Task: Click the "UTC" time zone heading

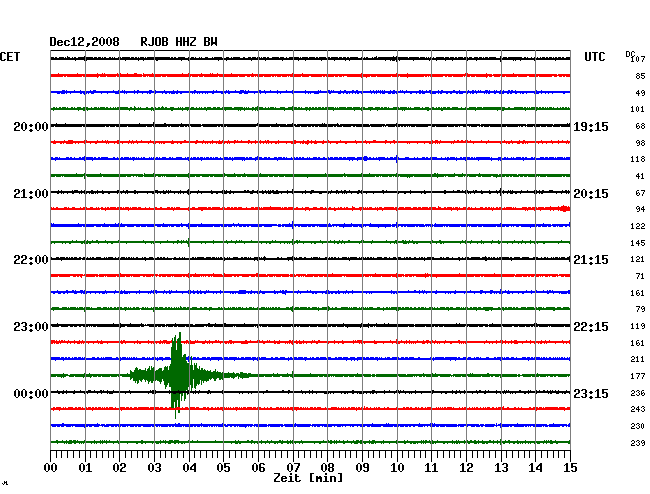Action: click(594, 57)
